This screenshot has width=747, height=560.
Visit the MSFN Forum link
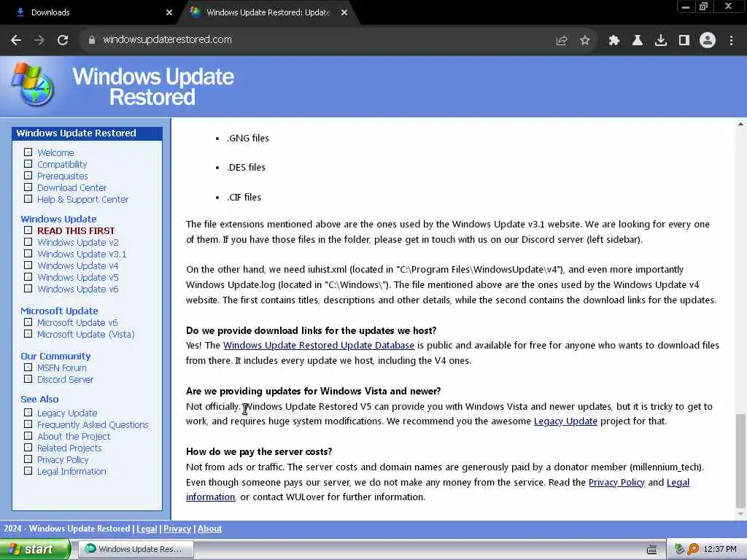click(62, 368)
